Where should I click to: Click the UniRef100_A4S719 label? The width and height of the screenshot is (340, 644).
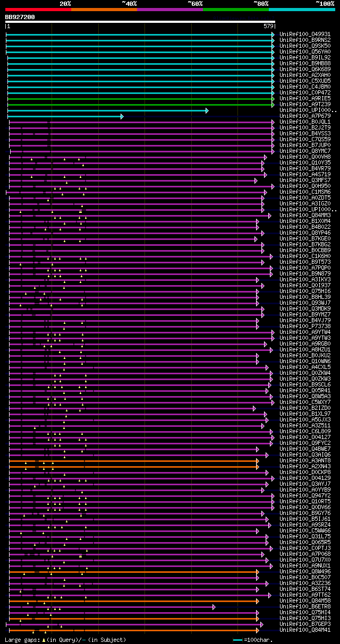tap(305, 174)
